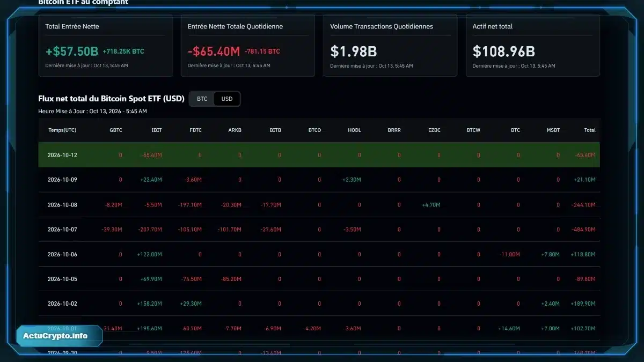Switch the flow unit toggle to BTC

point(202,99)
